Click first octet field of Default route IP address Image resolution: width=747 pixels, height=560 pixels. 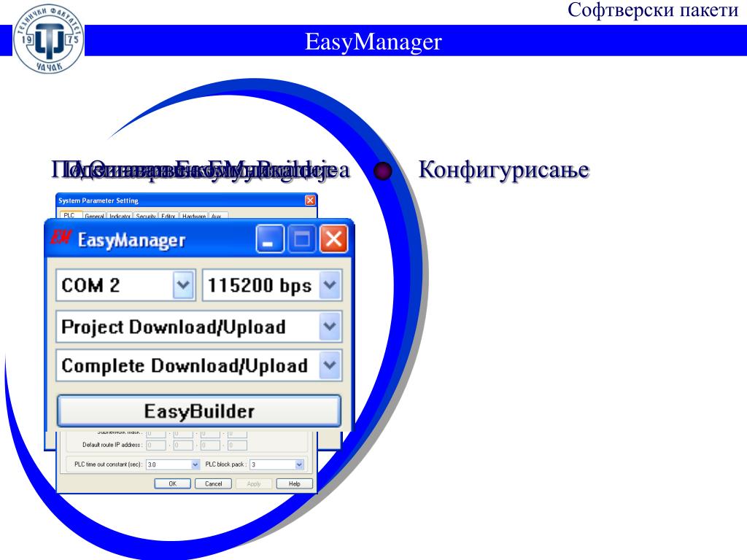pos(156,446)
